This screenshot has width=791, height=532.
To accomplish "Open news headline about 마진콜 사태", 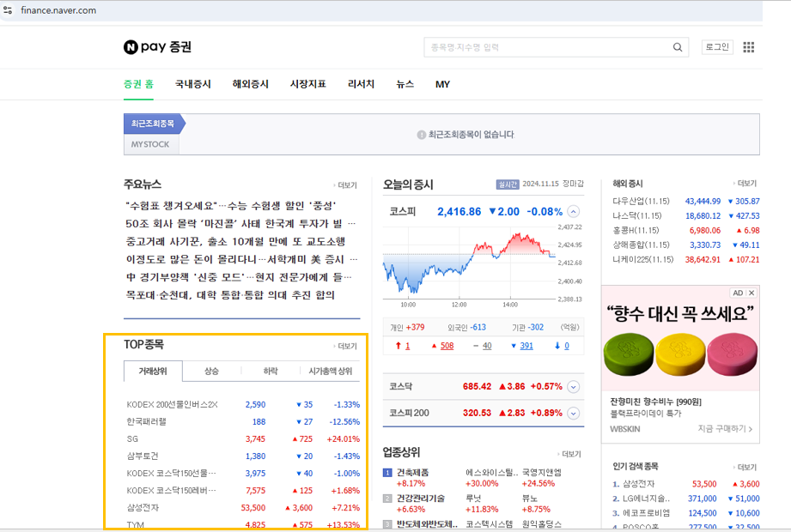I will tap(240, 223).
